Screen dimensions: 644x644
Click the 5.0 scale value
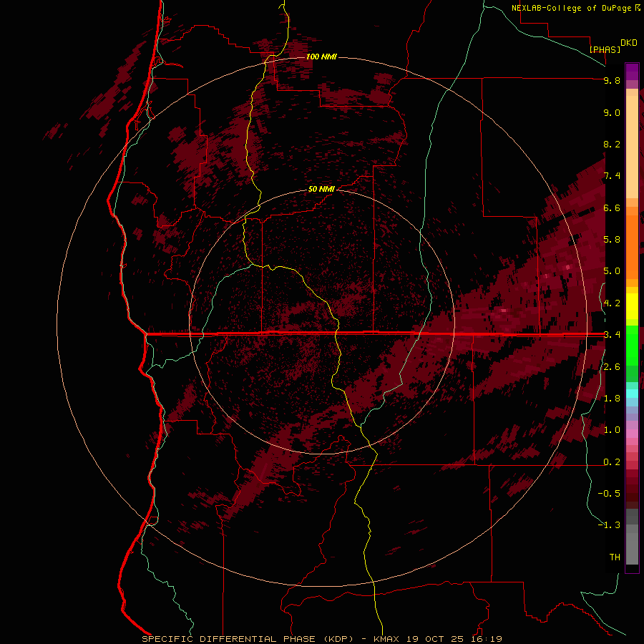(x=612, y=271)
